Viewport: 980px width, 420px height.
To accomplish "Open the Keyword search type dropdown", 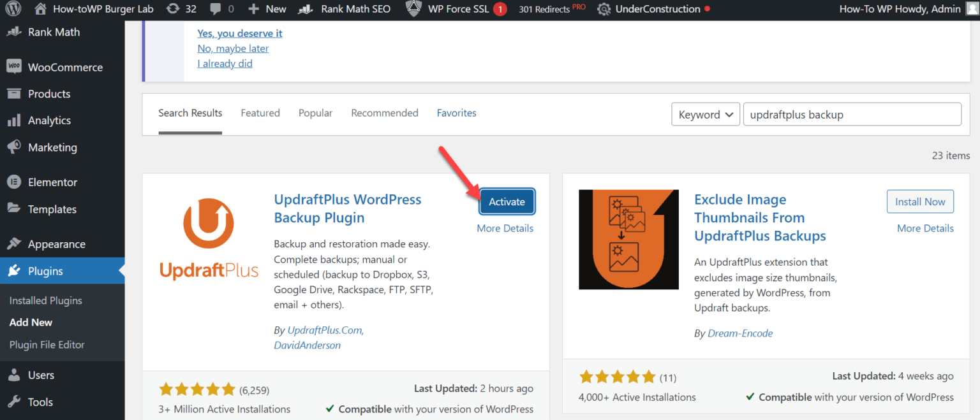I will pyautogui.click(x=705, y=114).
